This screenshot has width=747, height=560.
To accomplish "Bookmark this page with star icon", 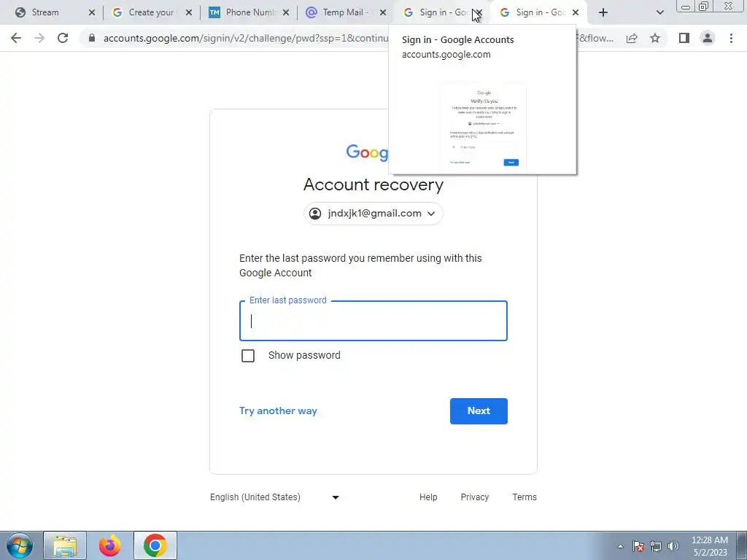I will [x=655, y=38].
